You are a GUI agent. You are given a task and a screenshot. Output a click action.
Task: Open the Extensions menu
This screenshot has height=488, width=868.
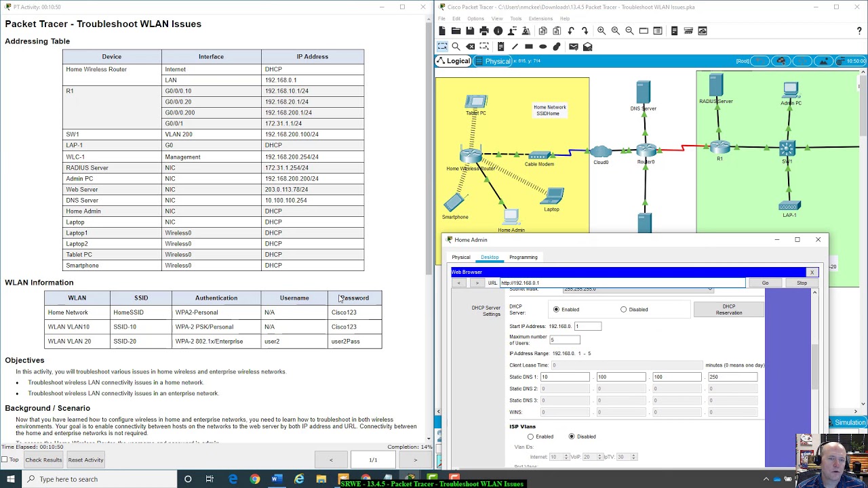[x=540, y=18]
